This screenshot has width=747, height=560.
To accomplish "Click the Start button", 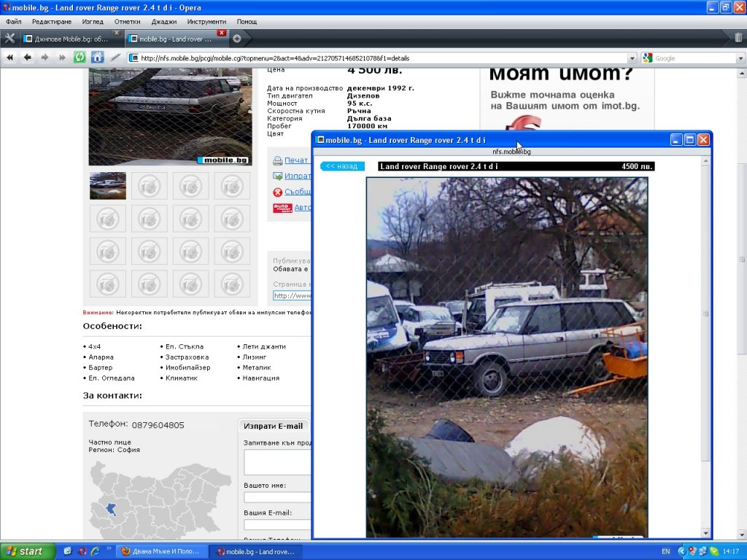I will pos(28,551).
